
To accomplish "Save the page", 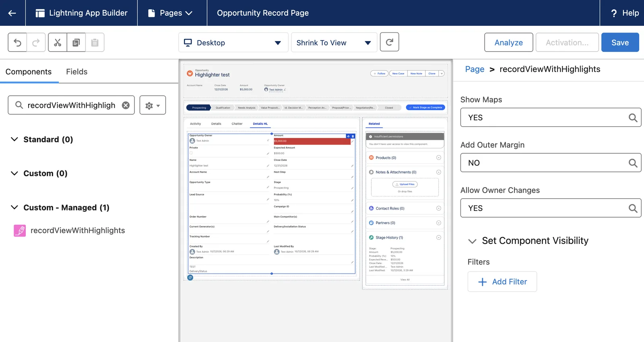I will click(620, 43).
